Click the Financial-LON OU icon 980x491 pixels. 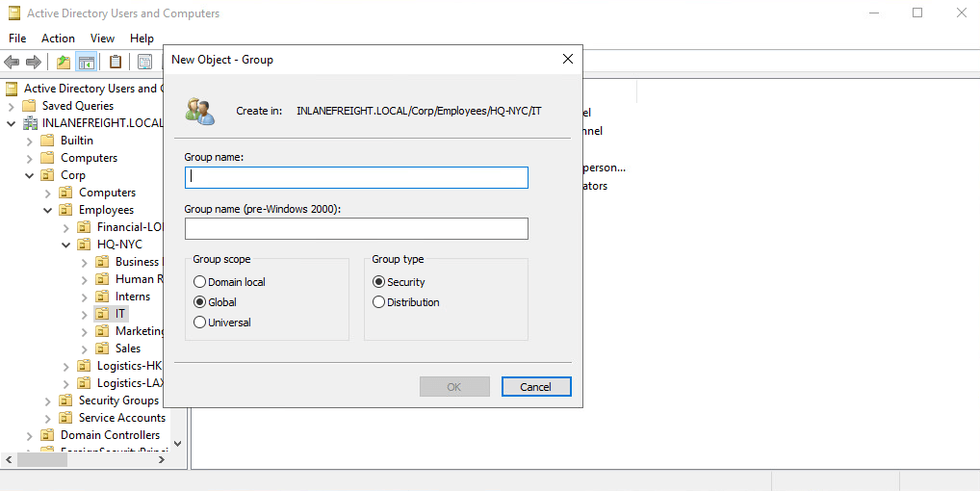84,227
